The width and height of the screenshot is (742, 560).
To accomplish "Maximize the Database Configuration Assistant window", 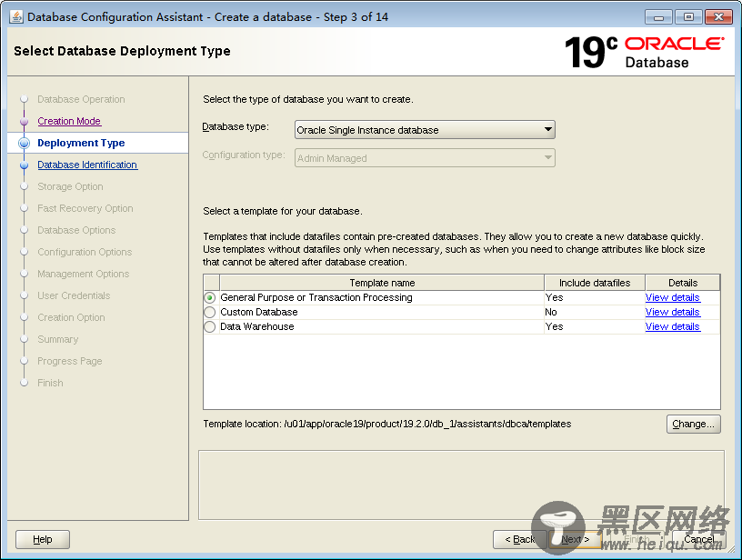I will [x=688, y=17].
